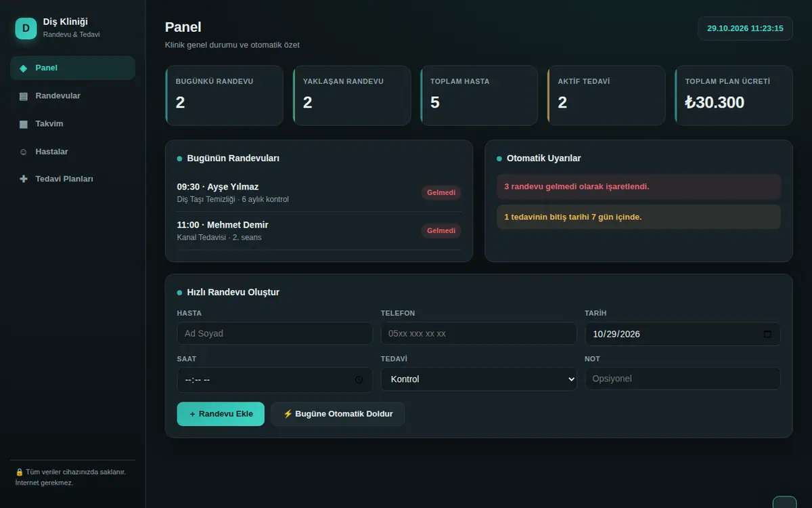Click the Takvim calendar icon in sidebar

point(24,124)
